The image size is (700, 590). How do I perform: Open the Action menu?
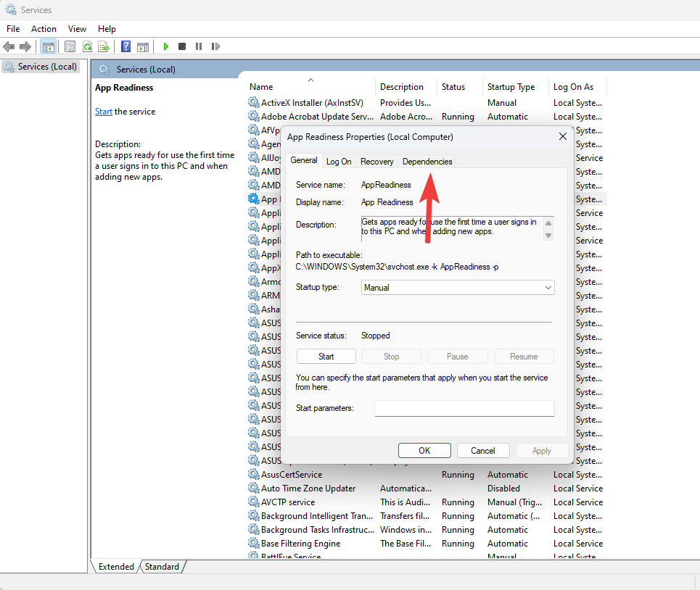(44, 29)
